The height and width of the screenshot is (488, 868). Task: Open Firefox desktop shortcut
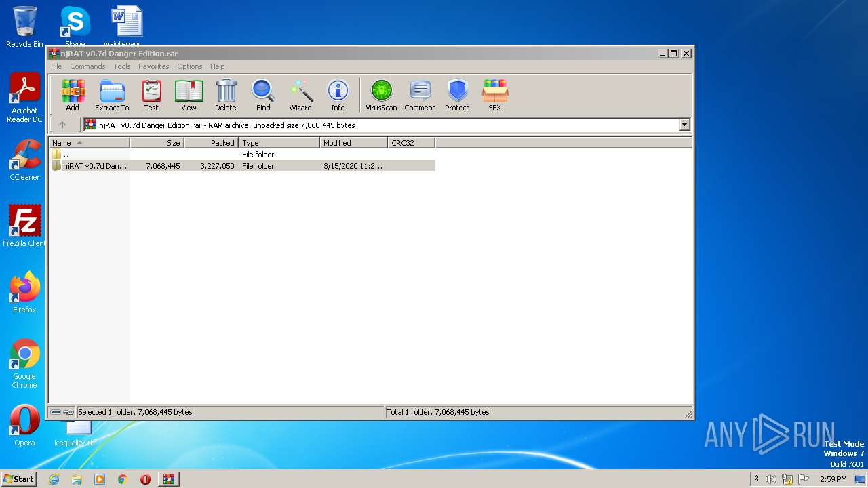(x=24, y=292)
